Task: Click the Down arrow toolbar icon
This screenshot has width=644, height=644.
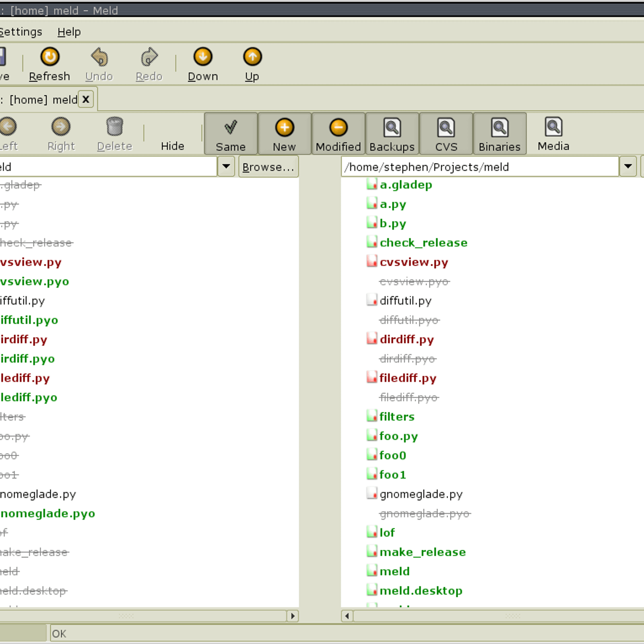Action: pyautogui.click(x=203, y=57)
